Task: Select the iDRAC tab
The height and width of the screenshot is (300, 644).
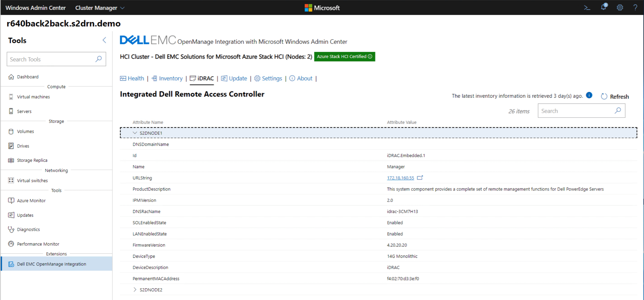Action: pos(202,78)
